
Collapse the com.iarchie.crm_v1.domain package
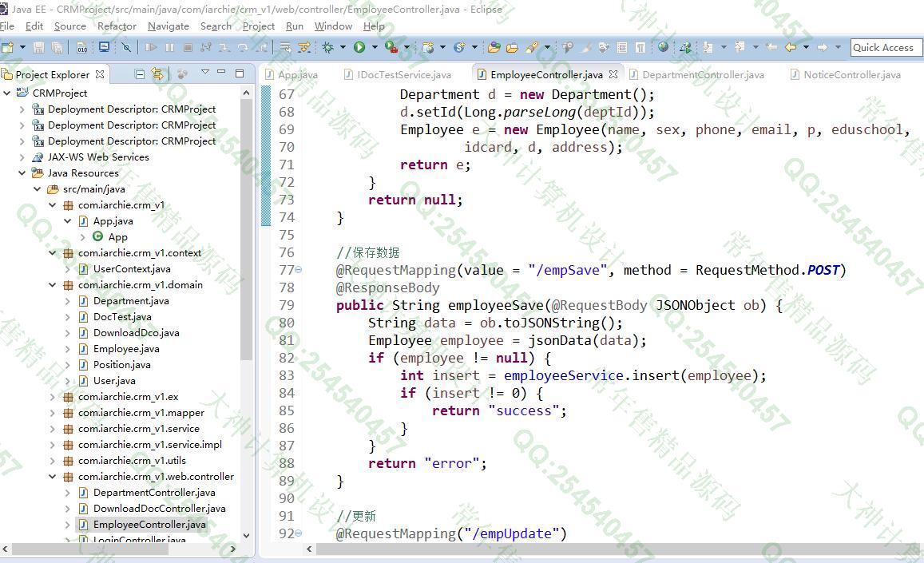click(53, 285)
